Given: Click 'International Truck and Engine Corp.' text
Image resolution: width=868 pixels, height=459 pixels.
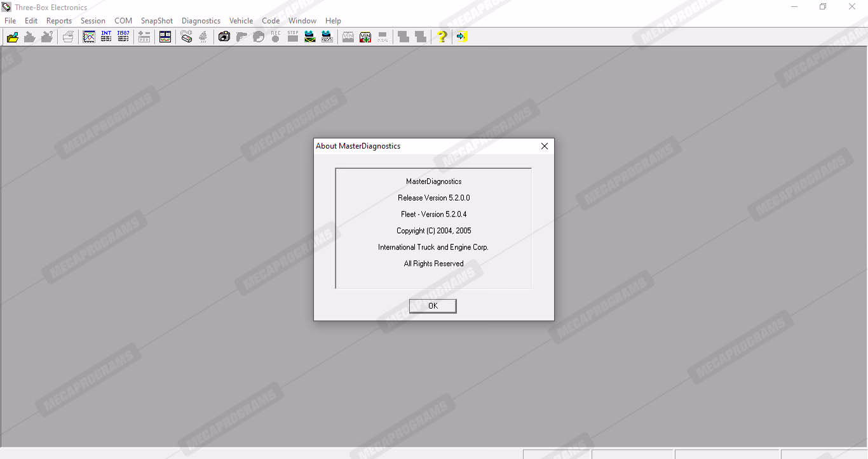Looking at the screenshot, I should pyautogui.click(x=433, y=248).
